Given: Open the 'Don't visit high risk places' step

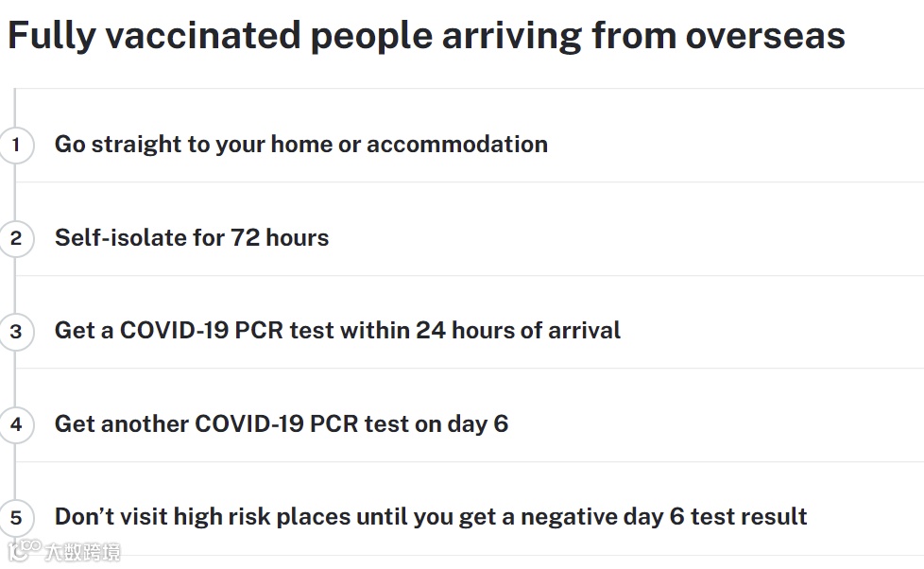Looking at the screenshot, I should (x=430, y=517).
